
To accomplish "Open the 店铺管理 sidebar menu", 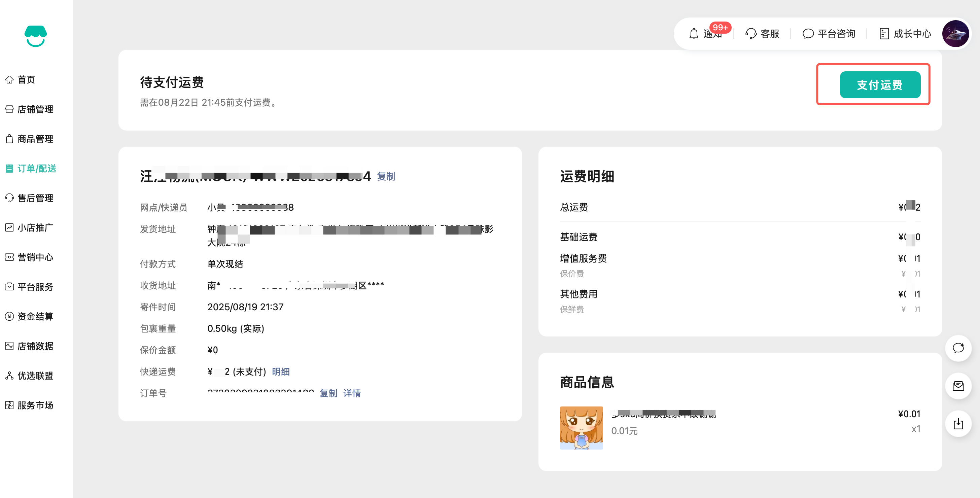I will pyautogui.click(x=35, y=109).
